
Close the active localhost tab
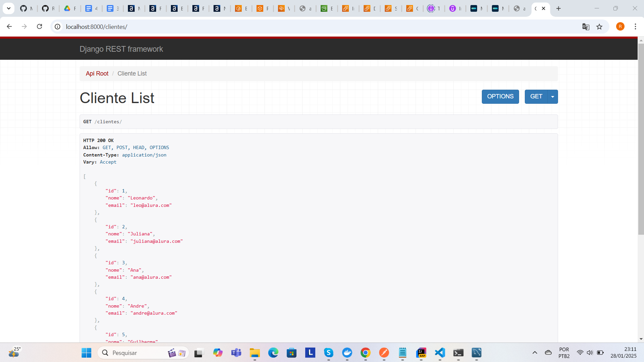point(544,8)
